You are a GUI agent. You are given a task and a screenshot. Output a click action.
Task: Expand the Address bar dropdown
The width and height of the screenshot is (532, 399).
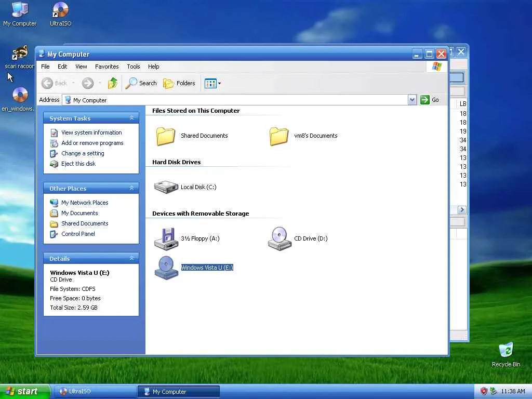412,100
